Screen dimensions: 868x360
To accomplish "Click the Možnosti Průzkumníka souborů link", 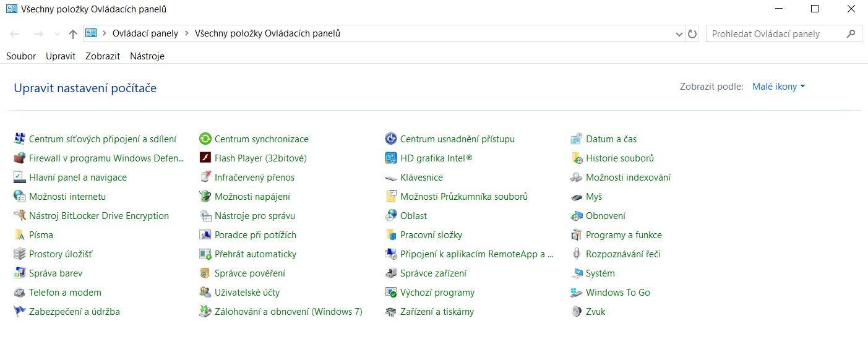I will [464, 197].
